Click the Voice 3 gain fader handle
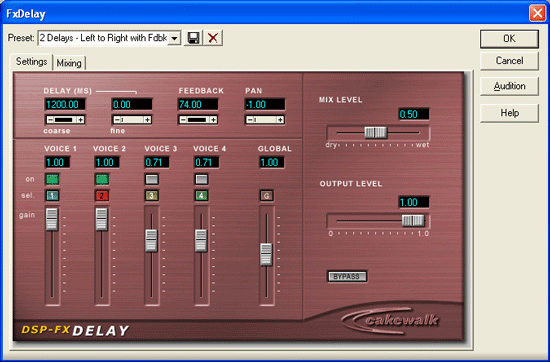 point(152,241)
